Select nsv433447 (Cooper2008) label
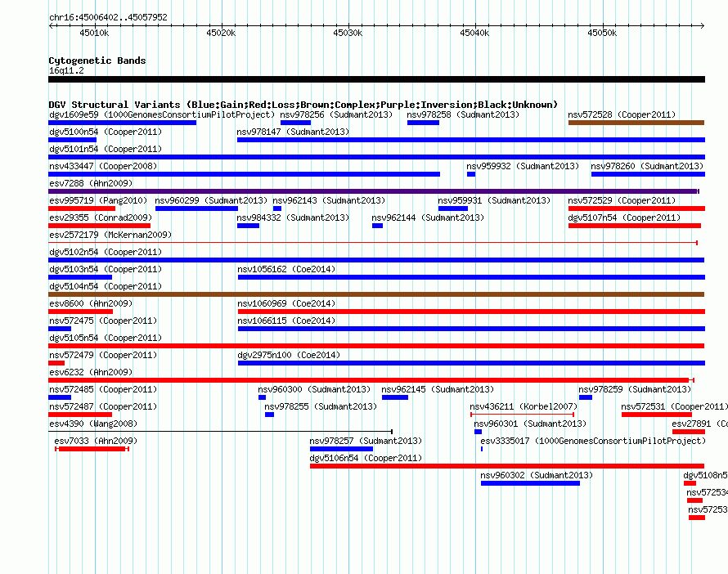 (103, 166)
